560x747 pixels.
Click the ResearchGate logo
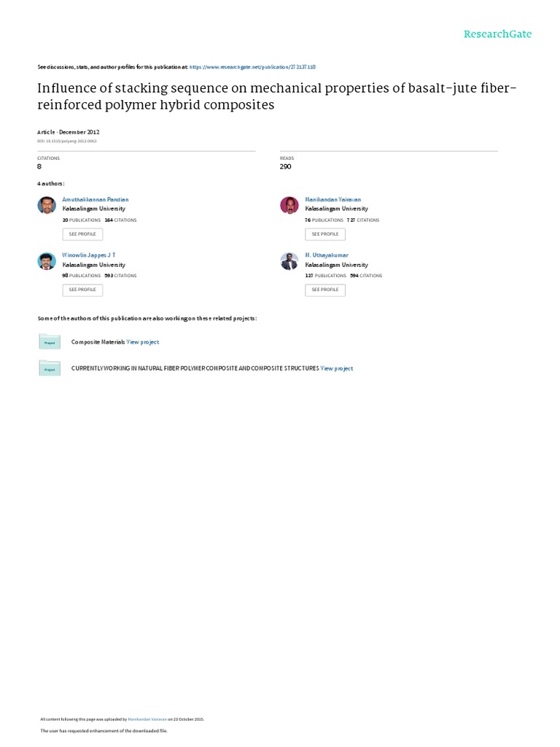[x=498, y=34]
